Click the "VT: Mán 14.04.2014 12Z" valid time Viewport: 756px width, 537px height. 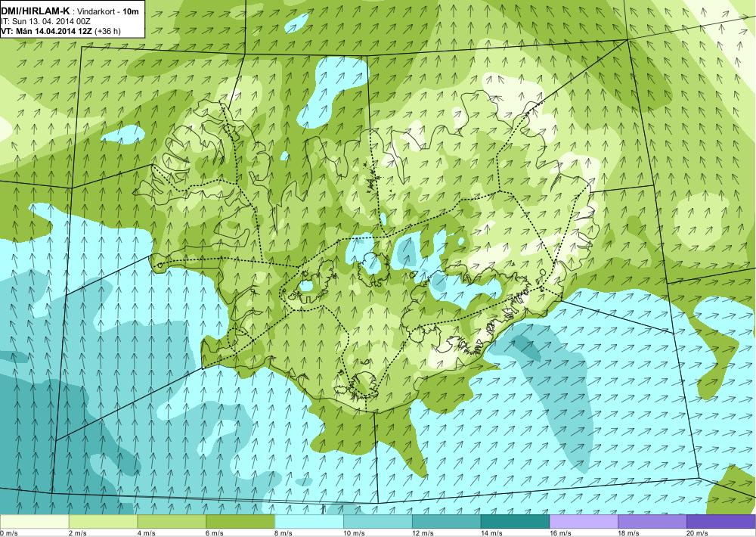click(47, 31)
